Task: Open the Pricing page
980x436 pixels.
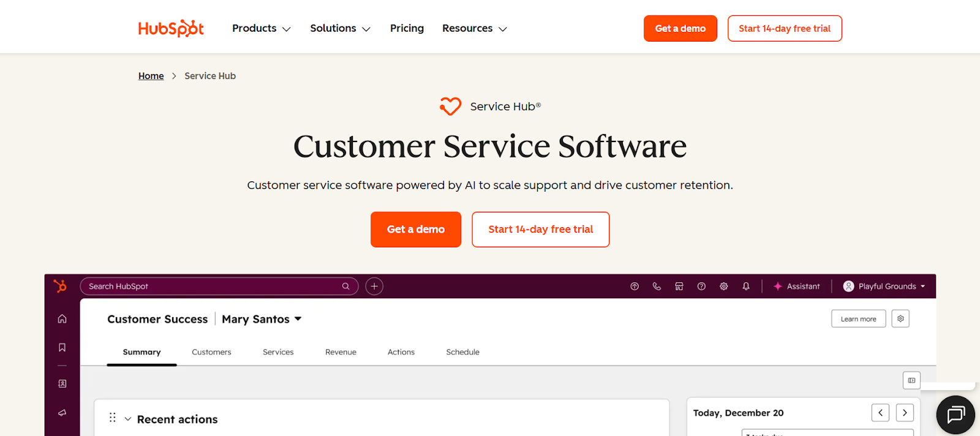Action: pos(407,28)
